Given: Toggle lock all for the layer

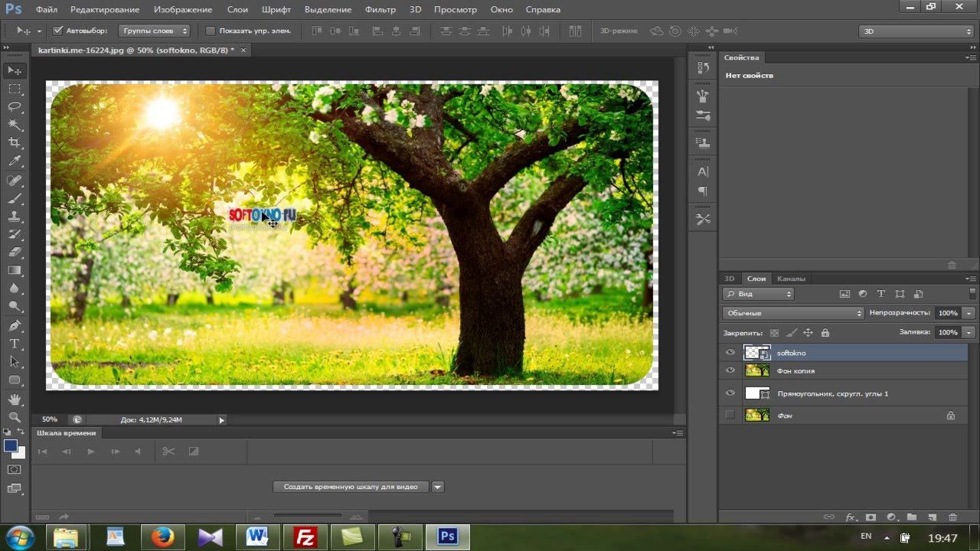Looking at the screenshot, I should click(x=825, y=333).
